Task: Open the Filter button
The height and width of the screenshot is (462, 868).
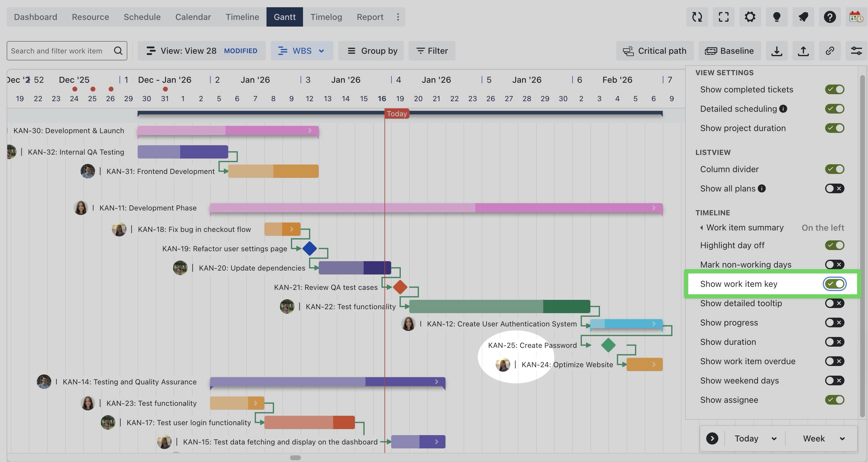Action: 432,51
